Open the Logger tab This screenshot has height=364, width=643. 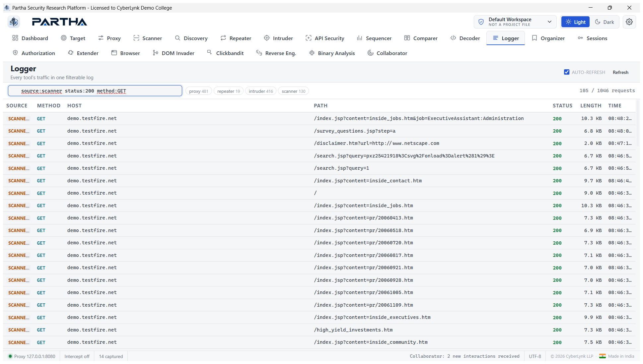click(x=506, y=38)
